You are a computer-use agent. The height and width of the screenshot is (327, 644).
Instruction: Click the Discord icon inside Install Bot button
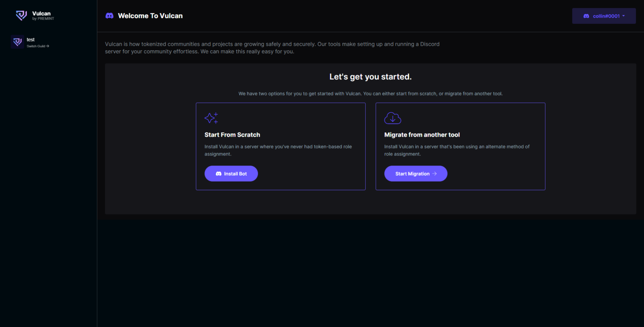pyautogui.click(x=218, y=173)
